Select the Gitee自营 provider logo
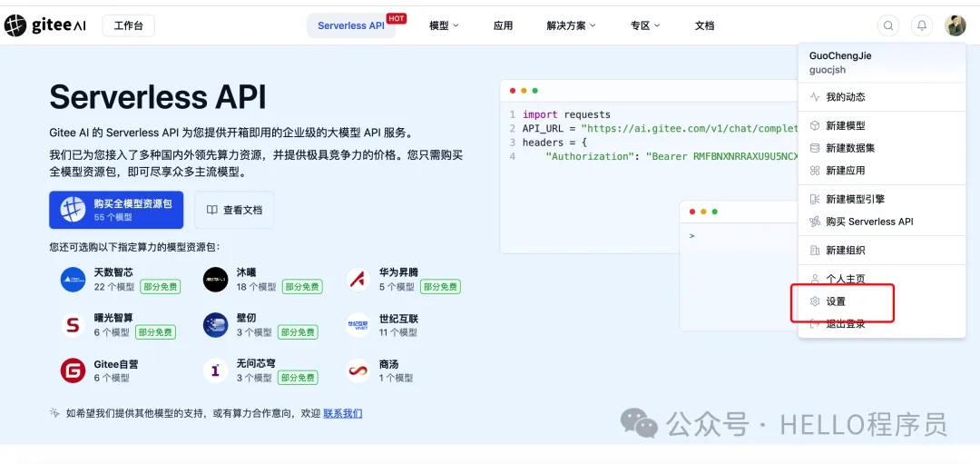This screenshot has height=464, width=980. [x=73, y=370]
